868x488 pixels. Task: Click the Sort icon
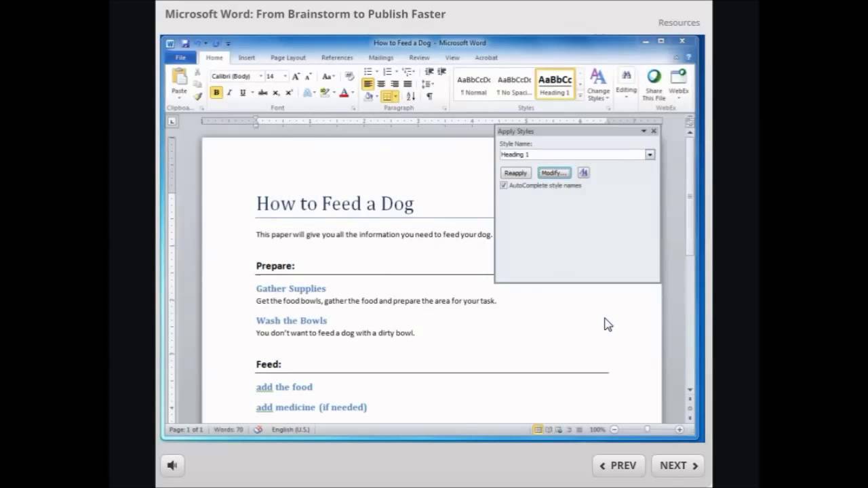click(x=411, y=96)
